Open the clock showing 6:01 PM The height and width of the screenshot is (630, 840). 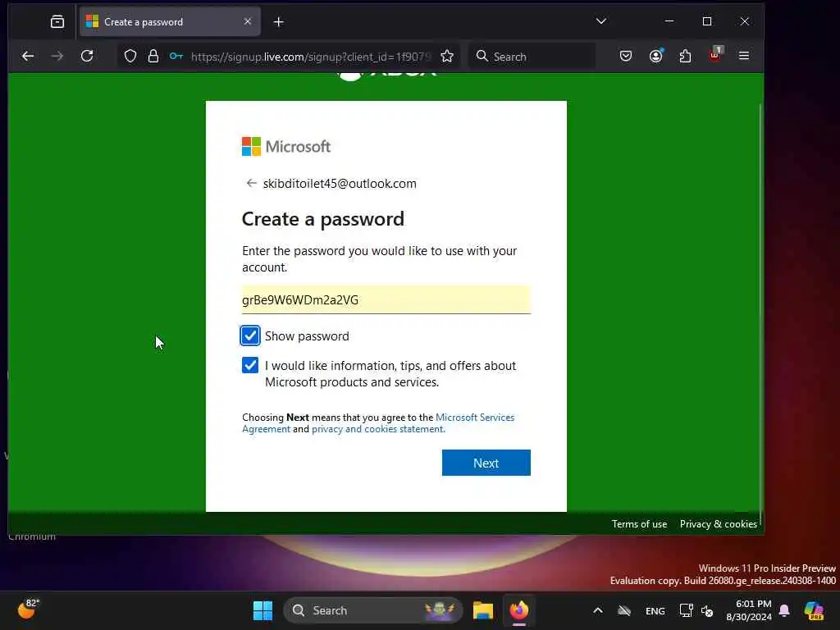click(749, 610)
